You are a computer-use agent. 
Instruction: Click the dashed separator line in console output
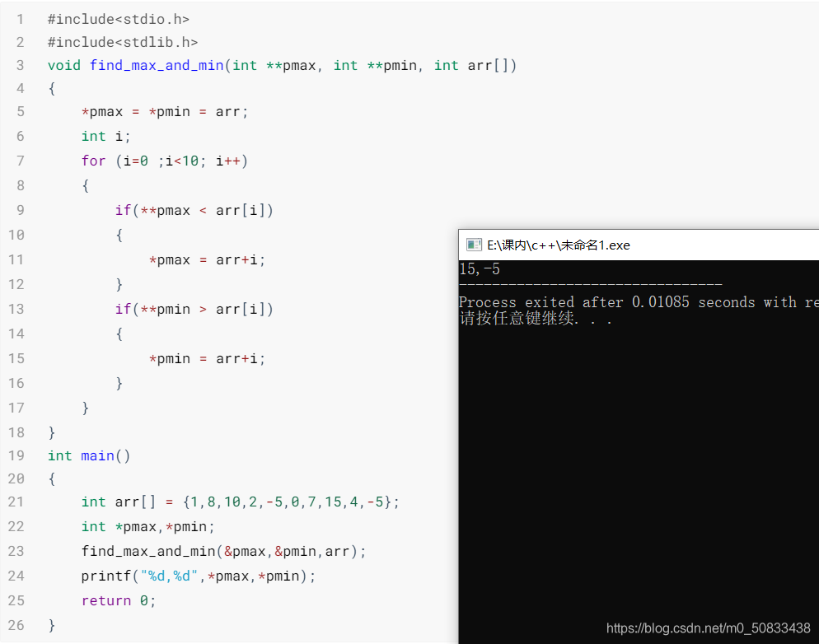[591, 285]
